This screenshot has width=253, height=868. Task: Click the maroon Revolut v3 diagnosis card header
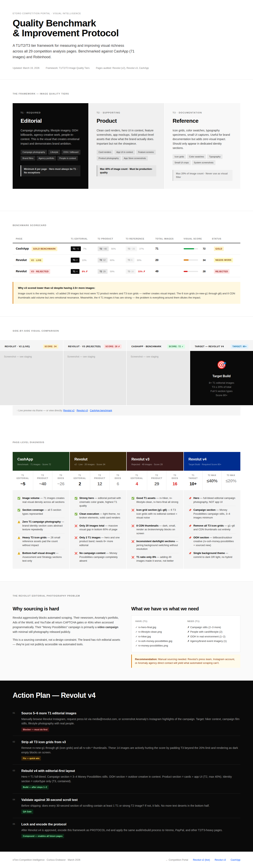click(x=155, y=461)
